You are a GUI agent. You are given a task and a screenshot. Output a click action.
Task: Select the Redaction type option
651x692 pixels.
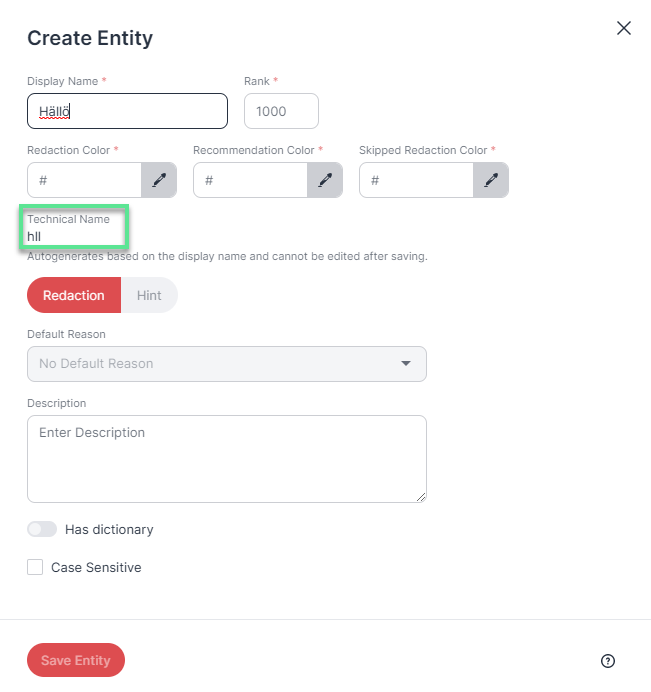tap(74, 295)
